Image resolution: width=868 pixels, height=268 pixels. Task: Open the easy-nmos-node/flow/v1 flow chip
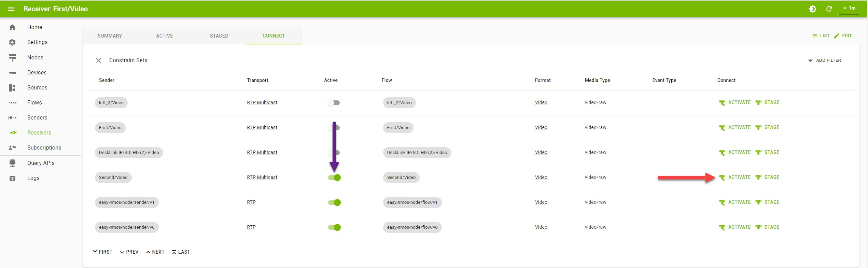(412, 202)
